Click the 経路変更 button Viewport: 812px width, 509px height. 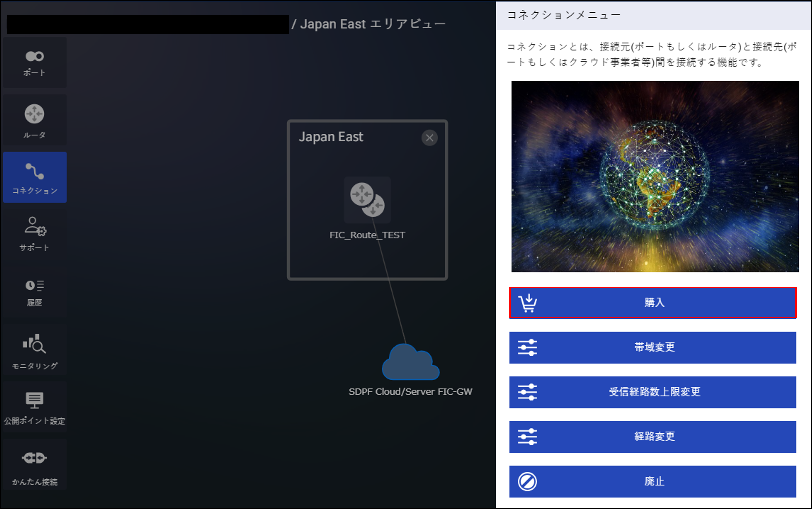coord(653,437)
